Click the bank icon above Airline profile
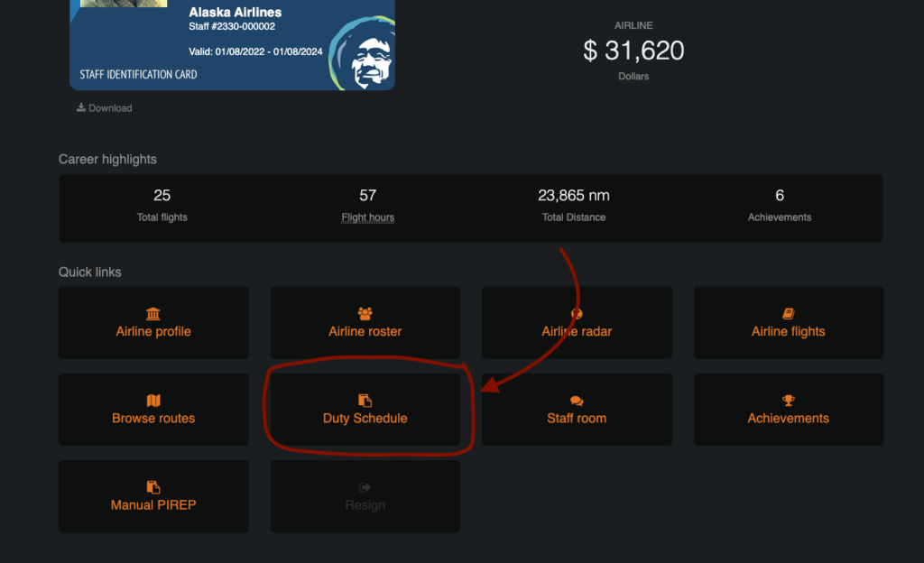 point(153,313)
